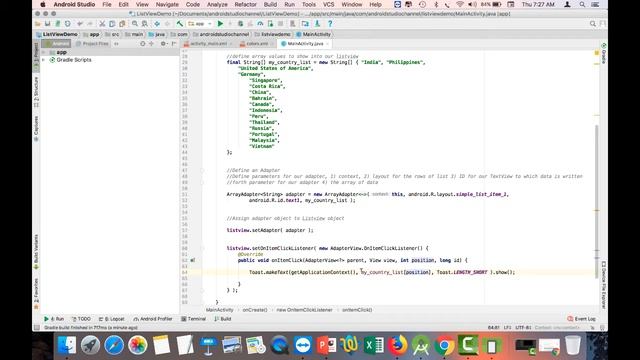Click the Open folder toolbar icon

[38, 24]
